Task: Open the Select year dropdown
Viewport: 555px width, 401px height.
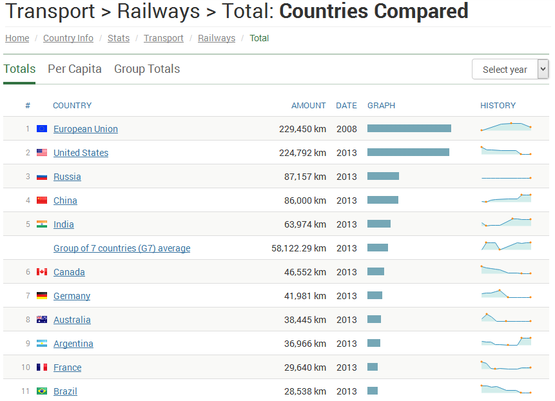Action: 510,69
